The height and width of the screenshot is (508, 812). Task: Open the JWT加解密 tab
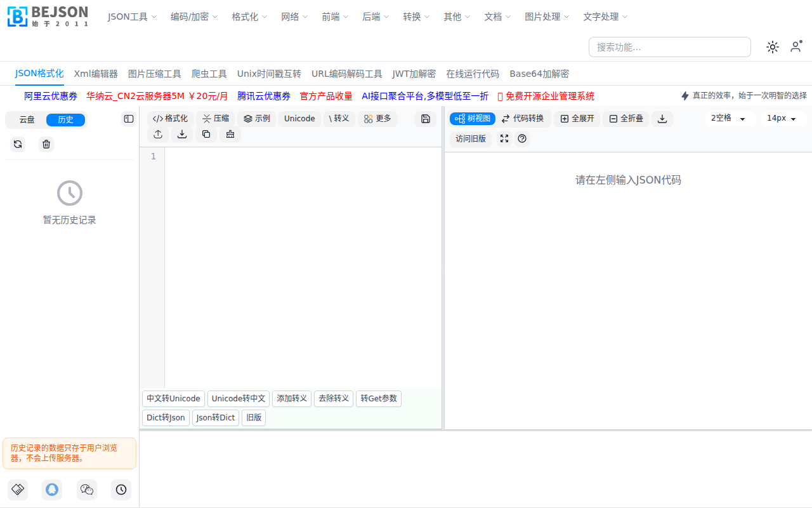[414, 74]
